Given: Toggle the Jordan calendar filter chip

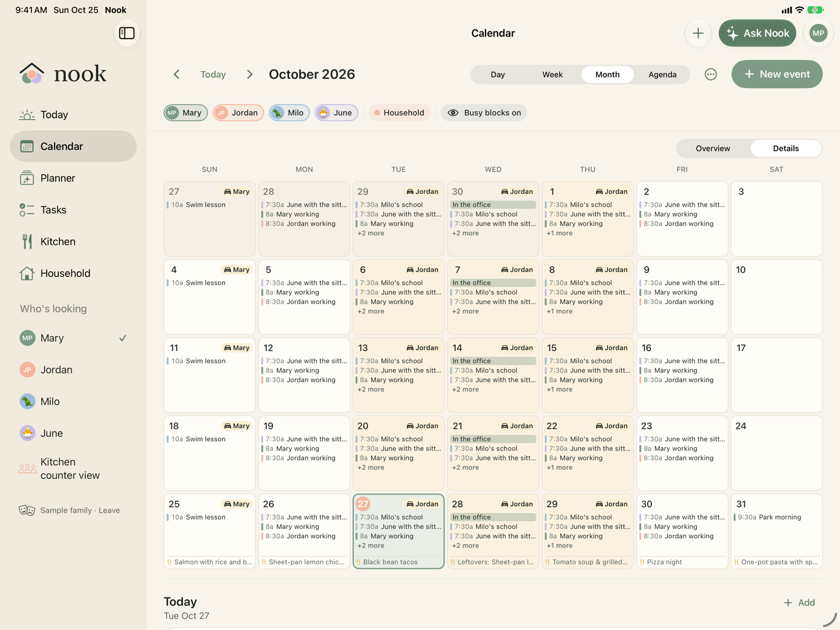Looking at the screenshot, I should [x=238, y=113].
